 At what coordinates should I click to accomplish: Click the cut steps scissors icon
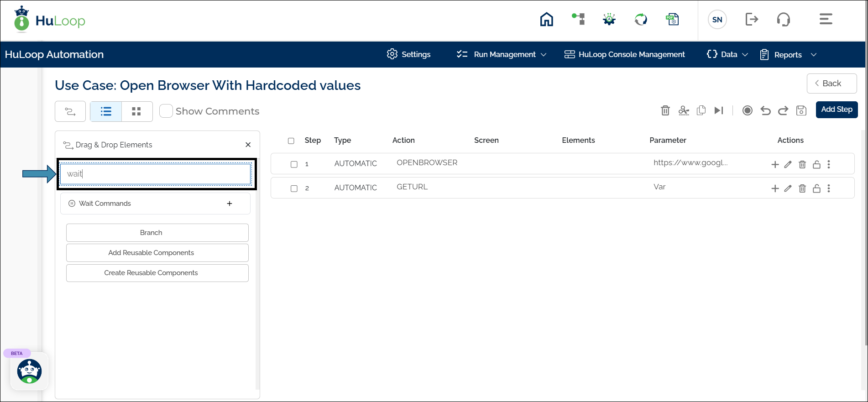pos(684,110)
